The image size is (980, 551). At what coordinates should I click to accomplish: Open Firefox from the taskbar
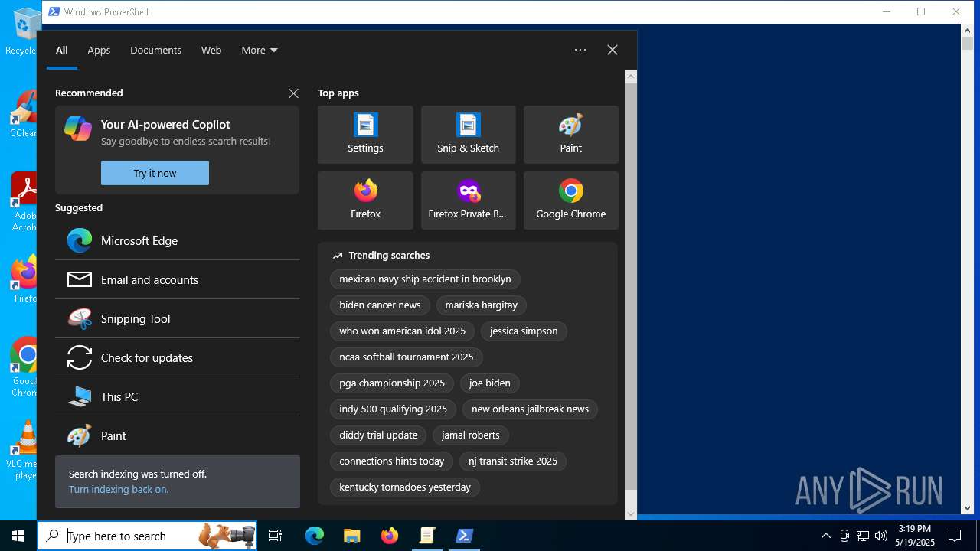tap(390, 536)
